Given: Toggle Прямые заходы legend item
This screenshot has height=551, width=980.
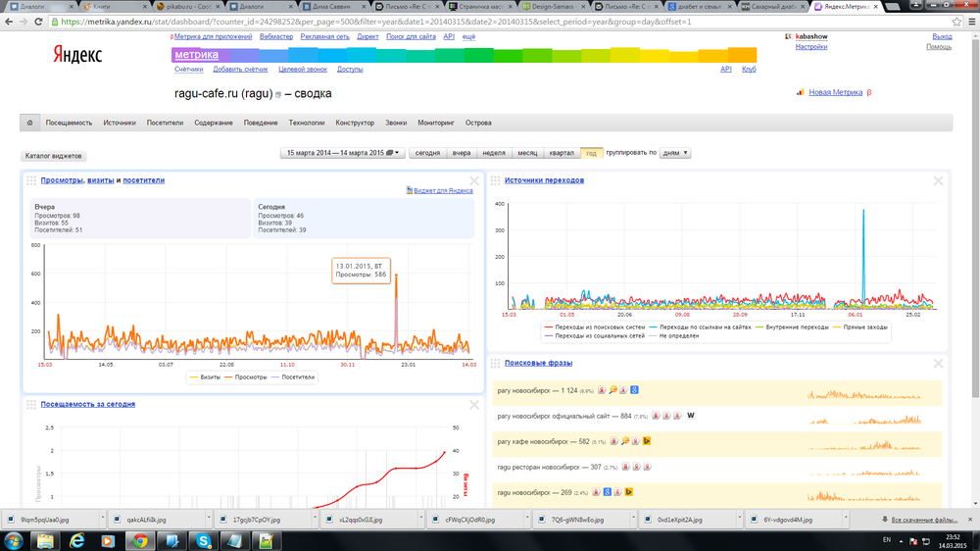Looking at the screenshot, I should point(860,327).
